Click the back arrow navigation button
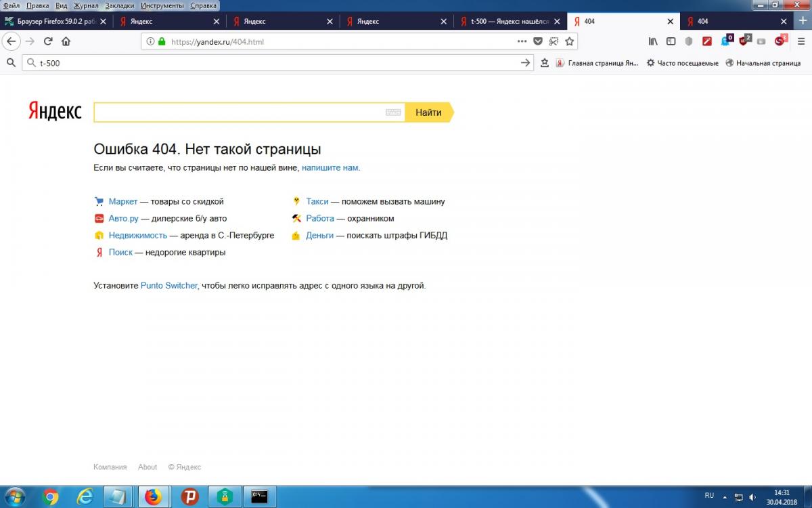This screenshot has width=812, height=508. tap(12, 41)
